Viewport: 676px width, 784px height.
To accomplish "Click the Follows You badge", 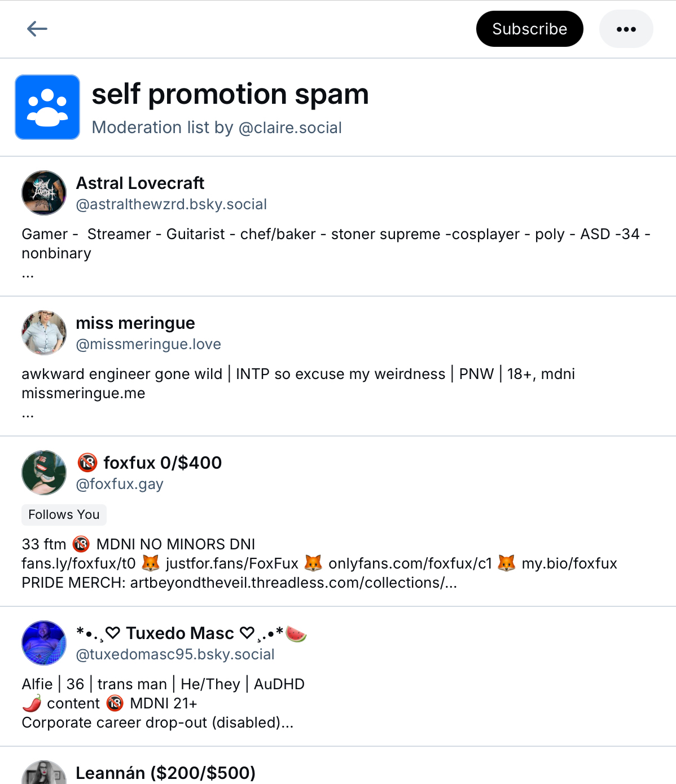I will tap(64, 514).
